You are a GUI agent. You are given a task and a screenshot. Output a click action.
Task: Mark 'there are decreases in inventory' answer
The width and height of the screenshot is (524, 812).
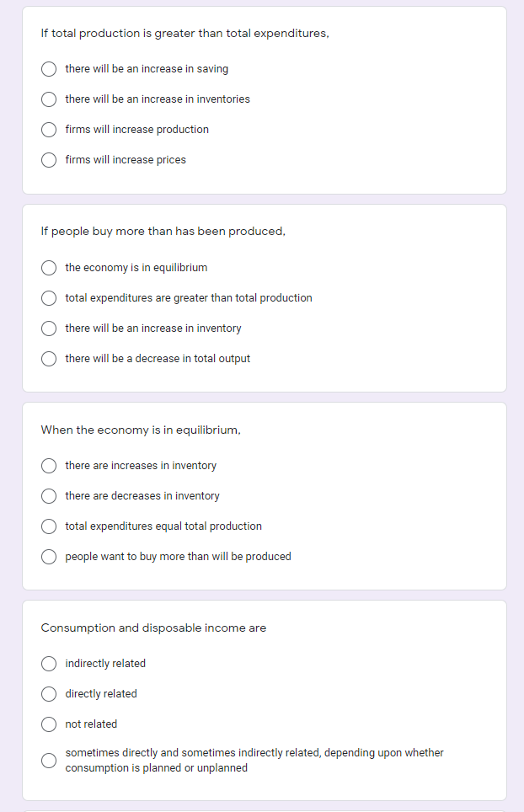pos(49,496)
